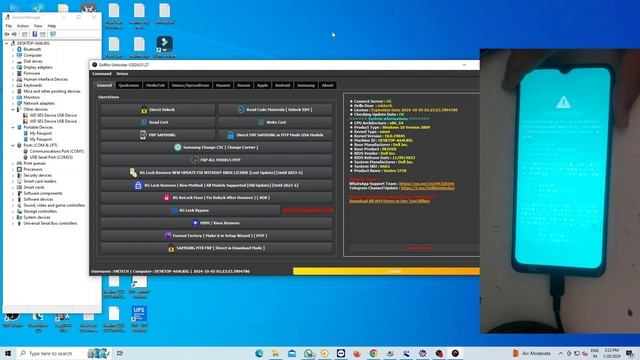Click the MDM / Knox Remove button
The image size is (640, 360).
pyautogui.click(x=216, y=223)
